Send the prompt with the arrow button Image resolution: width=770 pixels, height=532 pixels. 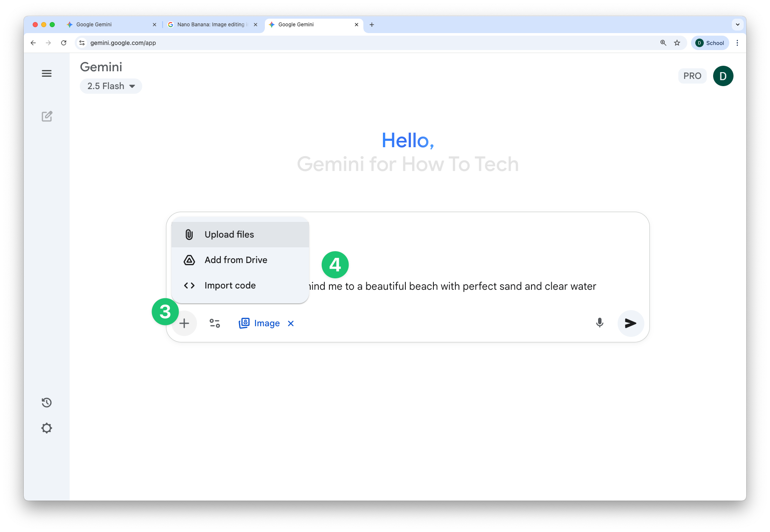pyautogui.click(x=630, y=323)
